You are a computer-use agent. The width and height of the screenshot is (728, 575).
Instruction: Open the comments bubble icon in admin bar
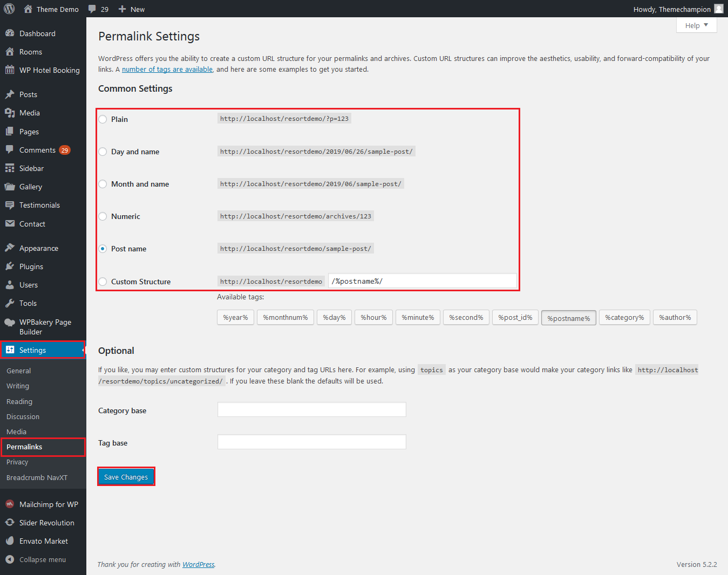point(92,9)
